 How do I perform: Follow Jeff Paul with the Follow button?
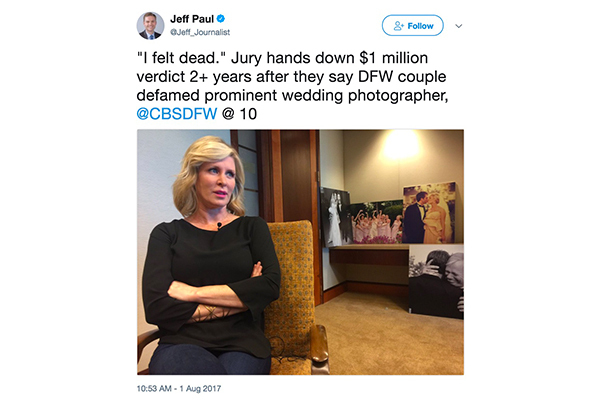(x=412, y=26)
